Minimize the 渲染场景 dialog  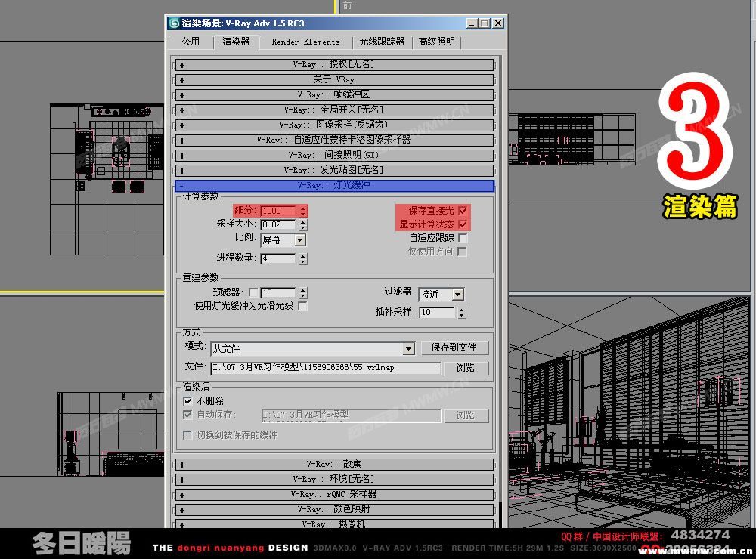[472, 23]
